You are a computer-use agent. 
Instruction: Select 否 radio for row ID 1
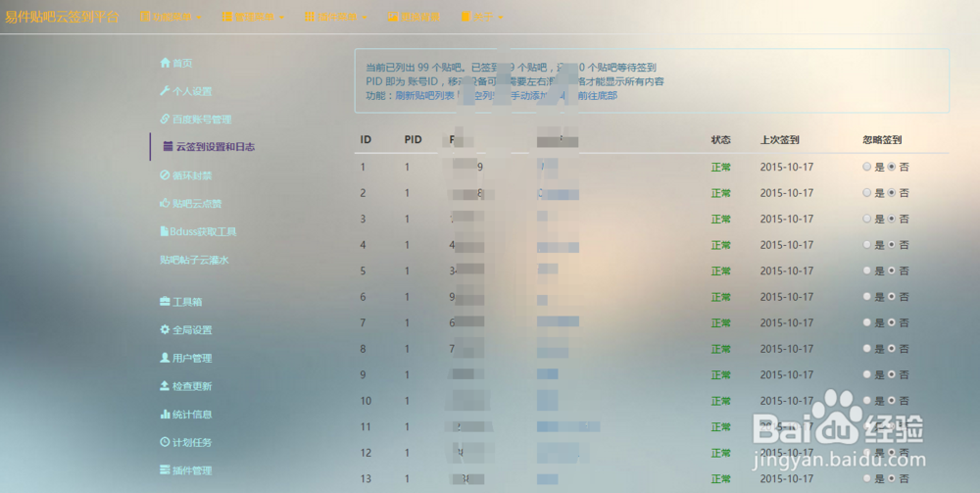point(891,167)
